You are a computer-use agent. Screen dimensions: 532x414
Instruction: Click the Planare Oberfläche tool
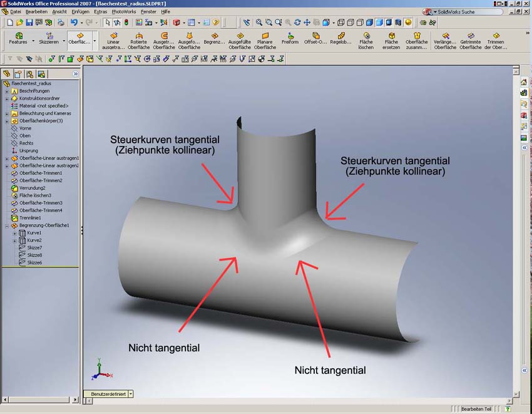coord(265,41)
